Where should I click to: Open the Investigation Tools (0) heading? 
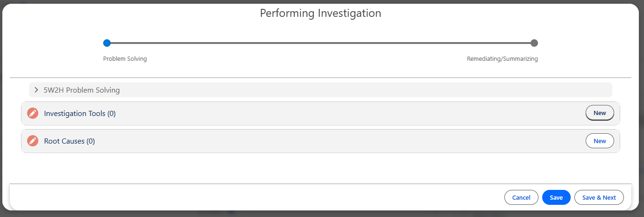pos(80,113)
